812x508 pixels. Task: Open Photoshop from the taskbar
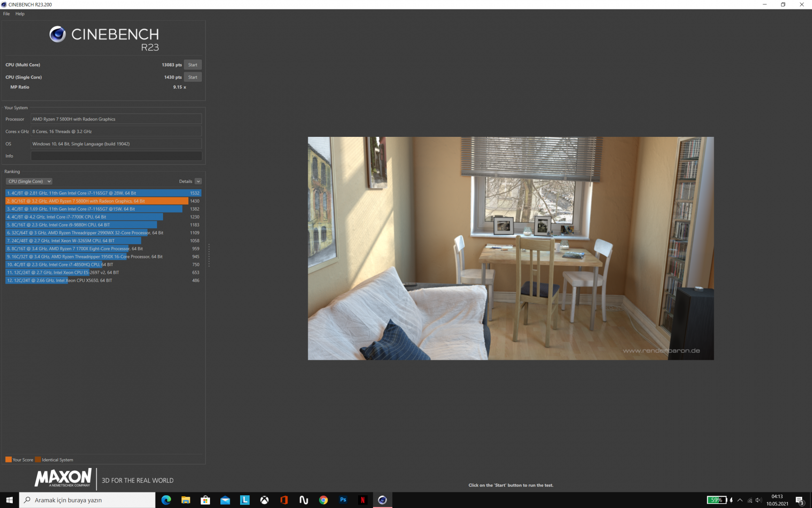[343, 500]
